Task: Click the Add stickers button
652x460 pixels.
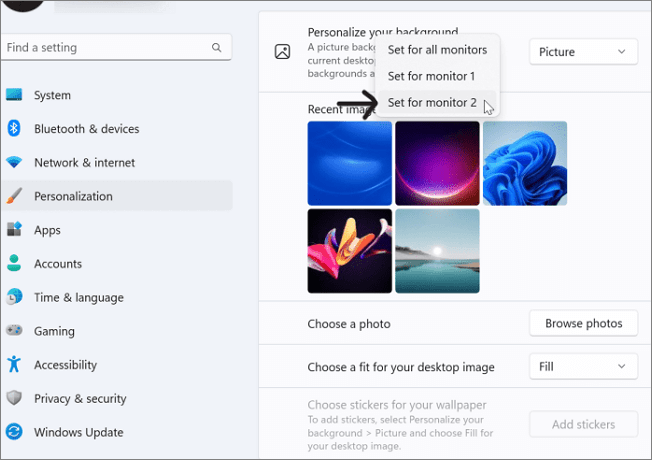Action: (583, 424)
